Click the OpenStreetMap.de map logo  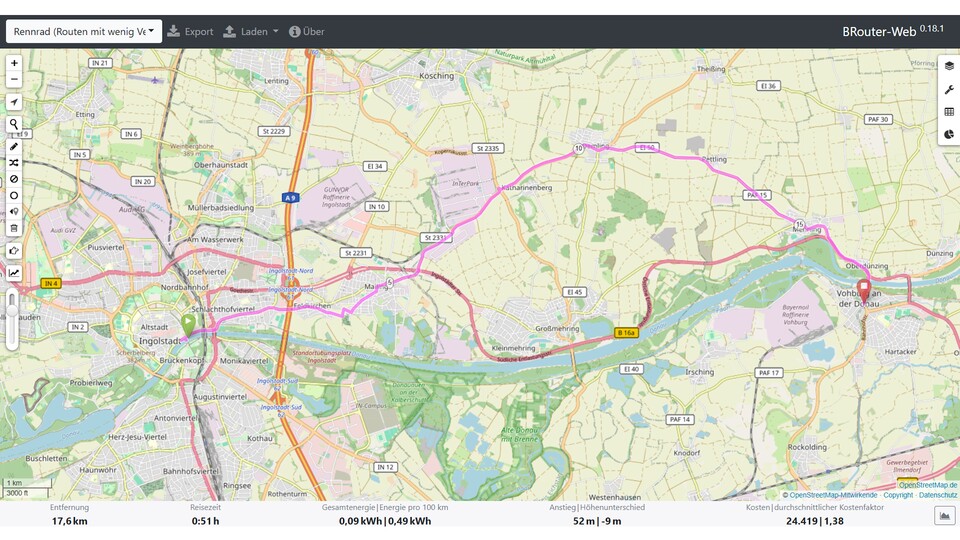(928, 485)
